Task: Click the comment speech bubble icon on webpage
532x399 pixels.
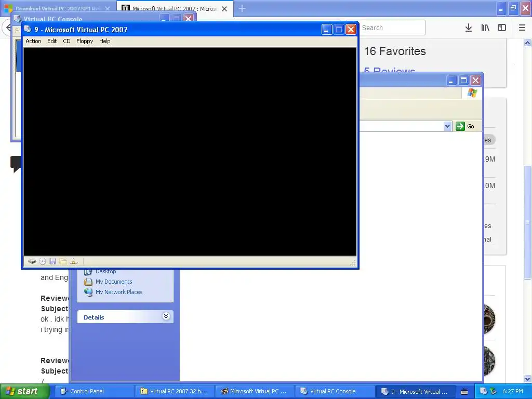Action: 16,164
